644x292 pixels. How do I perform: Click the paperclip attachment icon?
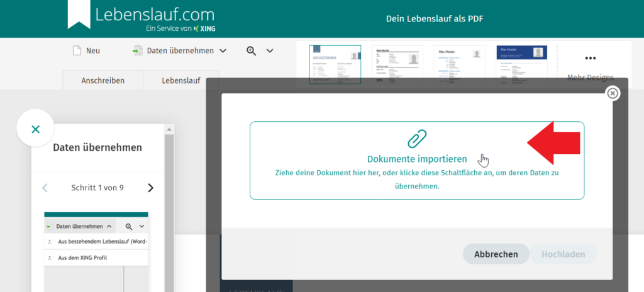tap(417, 139)
